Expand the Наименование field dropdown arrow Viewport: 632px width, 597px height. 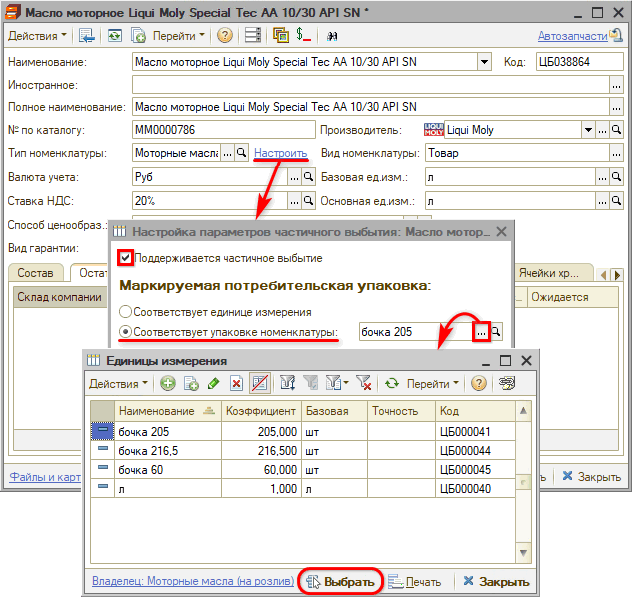coord(485,62)
